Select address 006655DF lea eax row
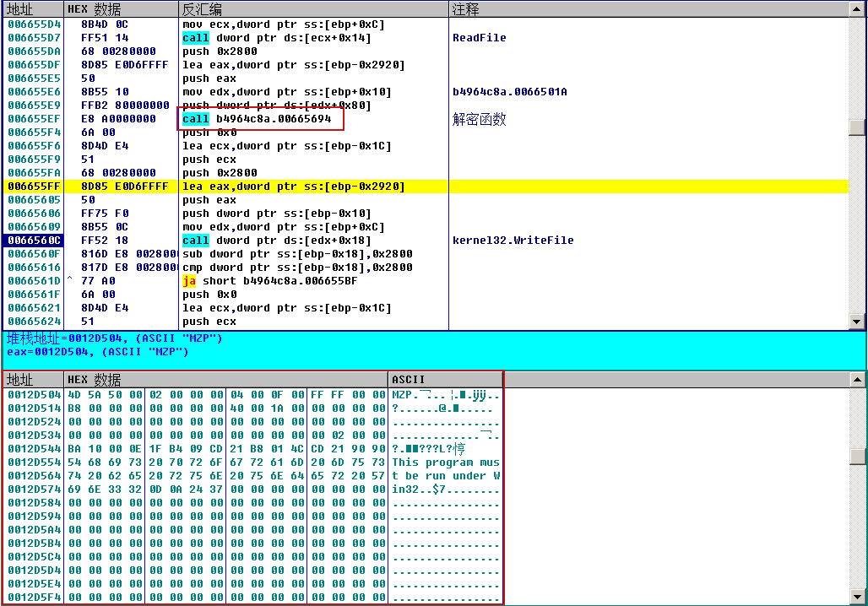The image size is (868, 606). (x=426, y=65)
